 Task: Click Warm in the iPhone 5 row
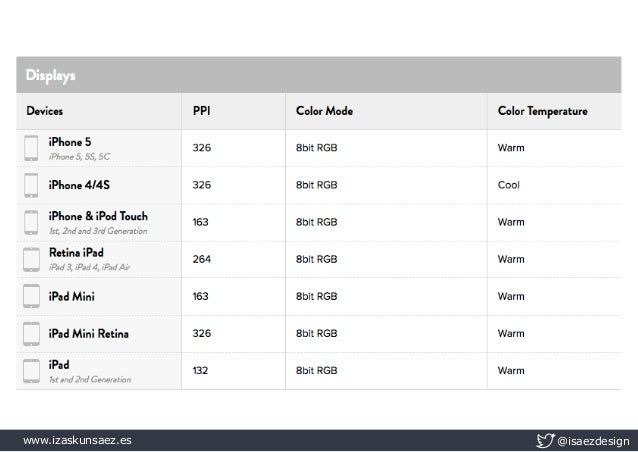pos(511,148)
